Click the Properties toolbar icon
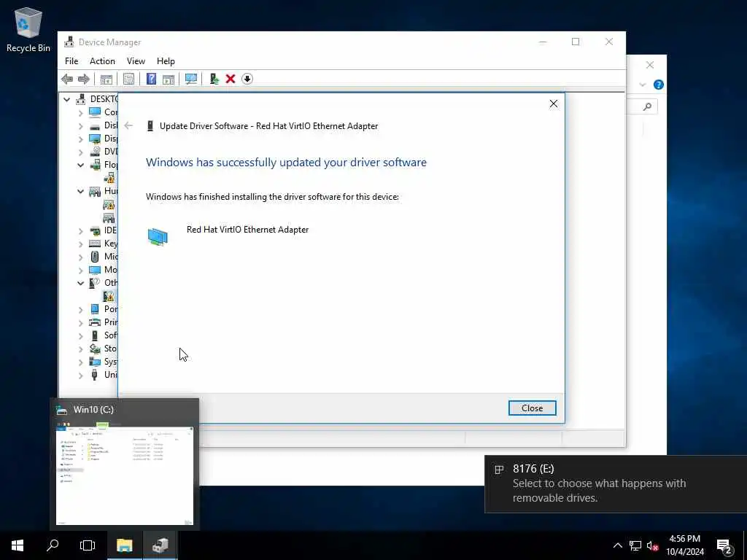This screenshot has width=747, height=560. coord(128,79)
